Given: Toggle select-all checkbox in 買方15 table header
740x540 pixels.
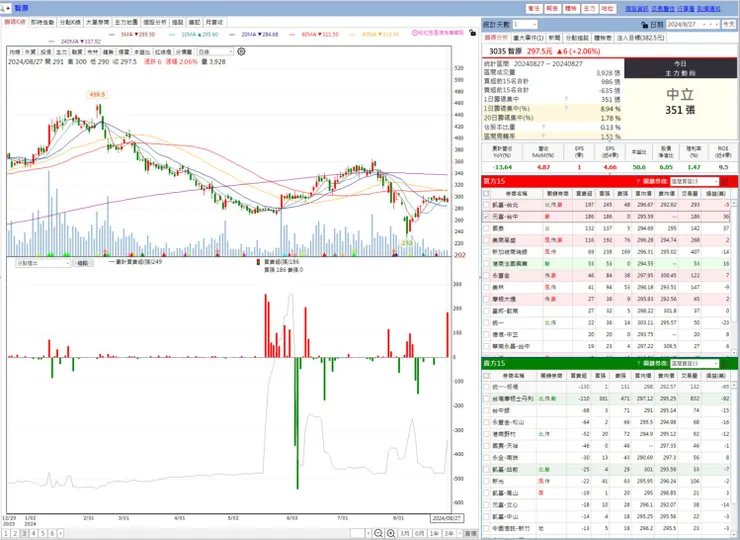Looking at the screenshot, I should [x=486, y=194].
